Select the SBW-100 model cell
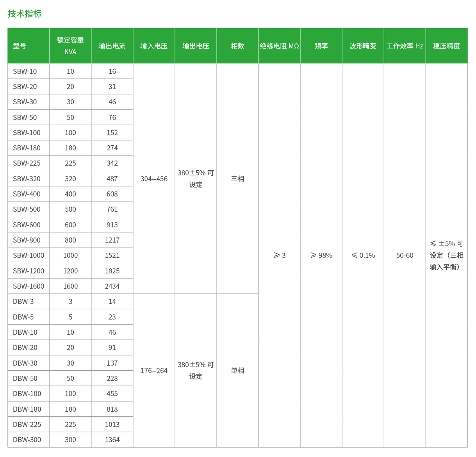Image resolution: width=476 pixels, height=457 pixels. 27,133
